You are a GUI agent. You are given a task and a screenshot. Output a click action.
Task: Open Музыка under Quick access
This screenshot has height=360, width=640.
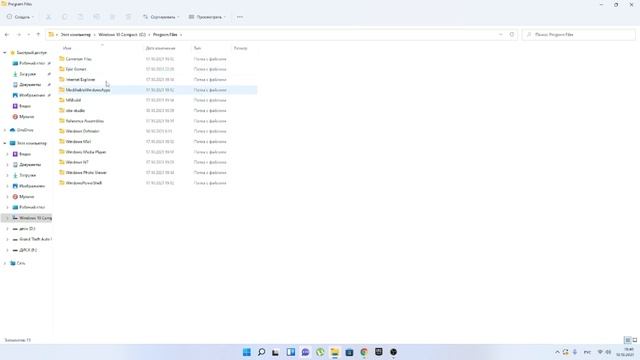tap(27, 117)
